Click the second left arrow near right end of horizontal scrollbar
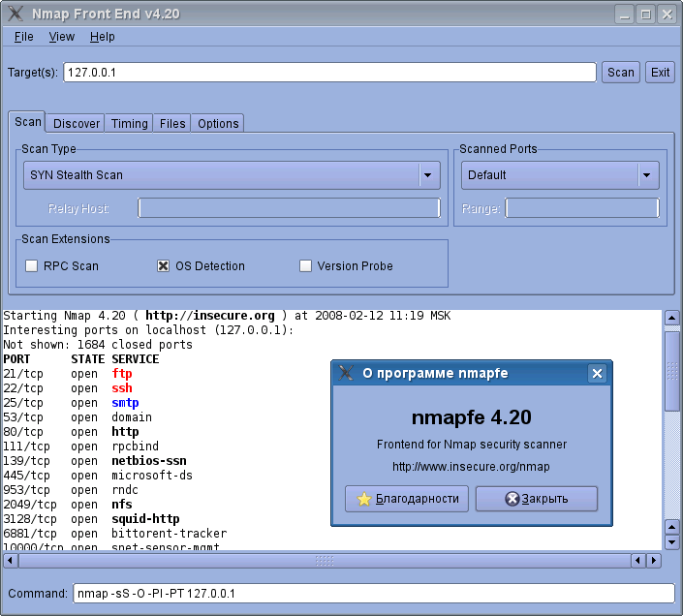Viewport: 683px width, 616px height. pyautogui.click(x=638, y=560)
